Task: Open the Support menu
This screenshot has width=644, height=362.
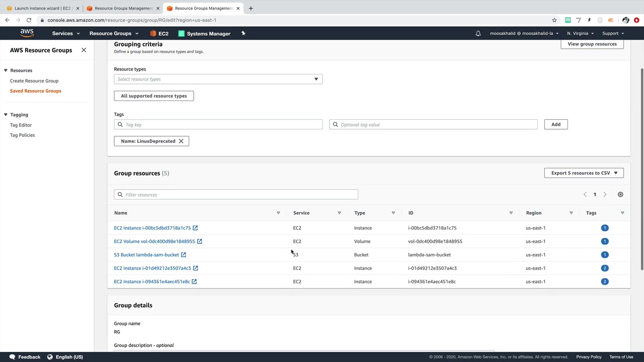Action: click(x=613, y=34)
